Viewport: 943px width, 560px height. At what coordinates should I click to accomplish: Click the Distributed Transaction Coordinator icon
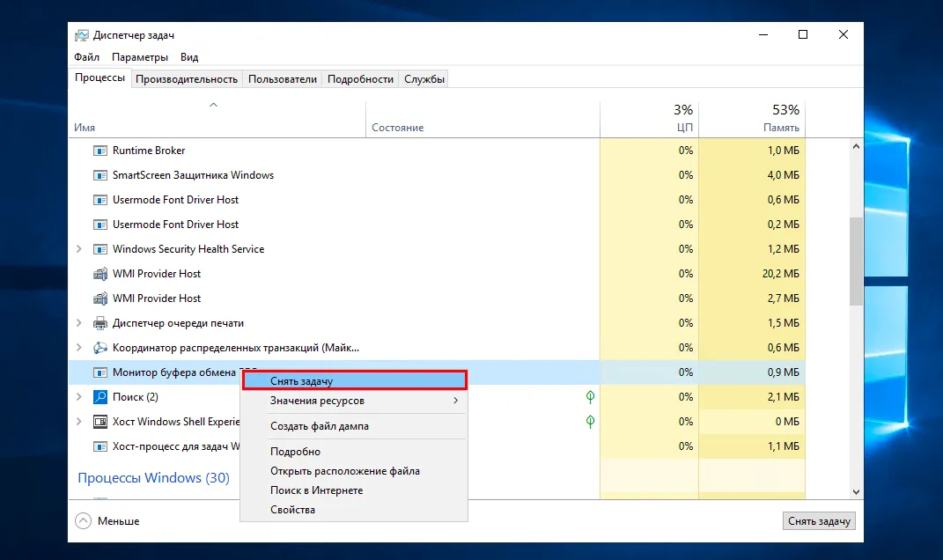(x=100, y=348)
